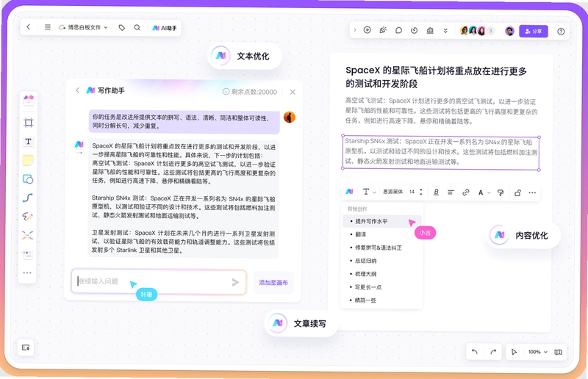588x379 pixels.
Task: Expand more tools with double-chevron down
Action: 445,31
